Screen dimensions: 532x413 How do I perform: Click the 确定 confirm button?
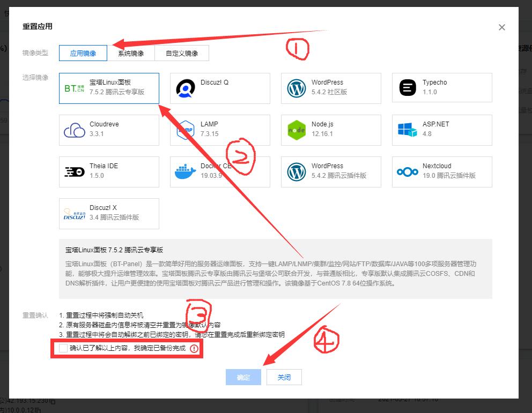point(243,377)
